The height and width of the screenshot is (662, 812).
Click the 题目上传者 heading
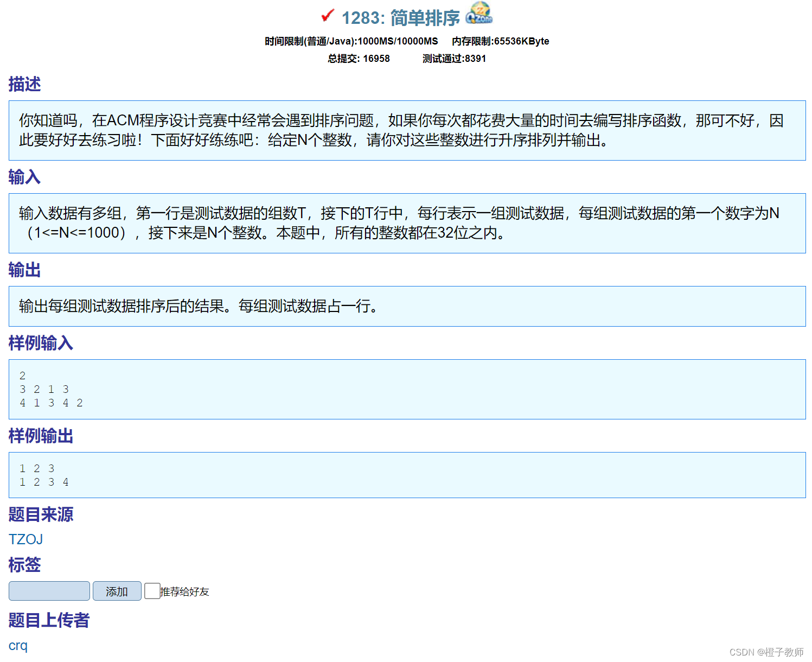[x=49, y=620]
